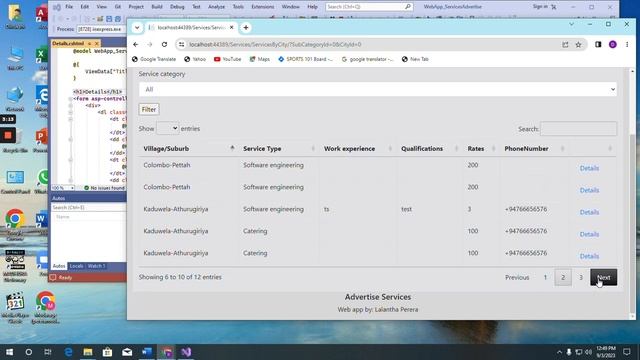This screenshot has width=640, height=360.
Task: Switch to Details.cshtml tab in Visual Studio
Action: point(68,43)
